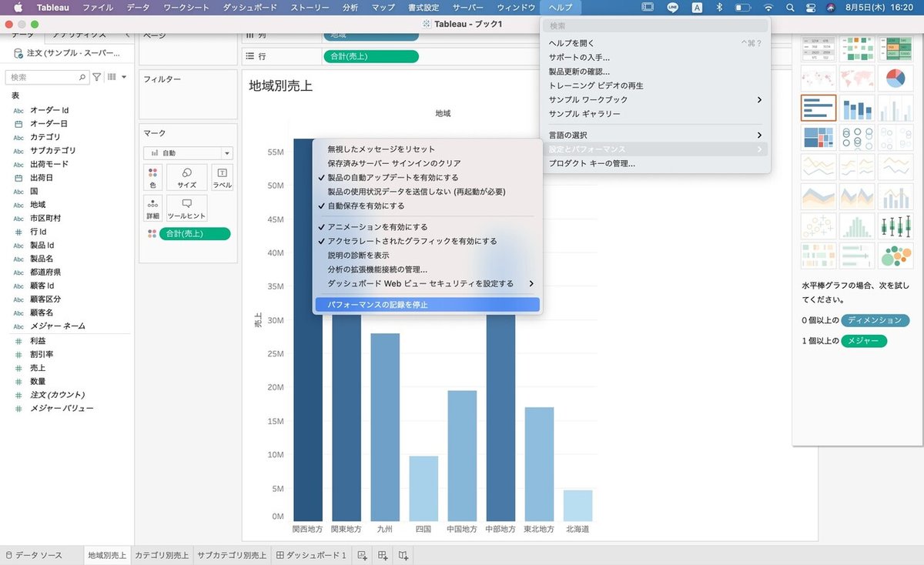Open the ダッシュボード 1 tab

coord(311,555)
